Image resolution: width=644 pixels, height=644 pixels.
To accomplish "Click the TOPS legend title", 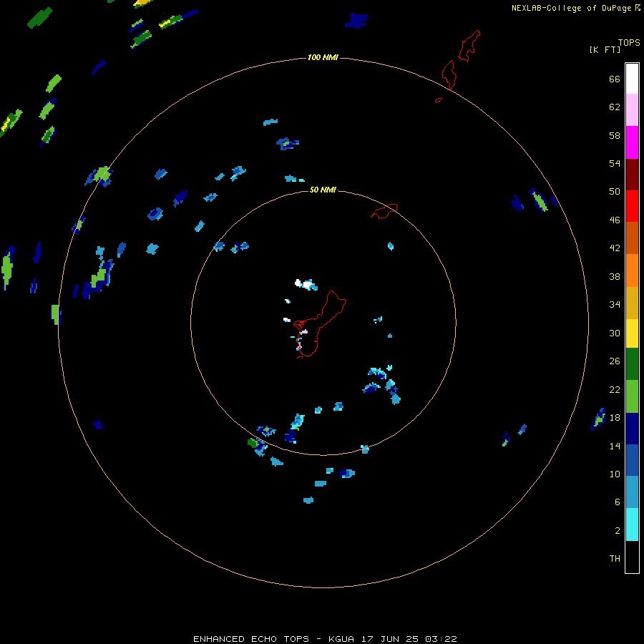I will 629,42.
